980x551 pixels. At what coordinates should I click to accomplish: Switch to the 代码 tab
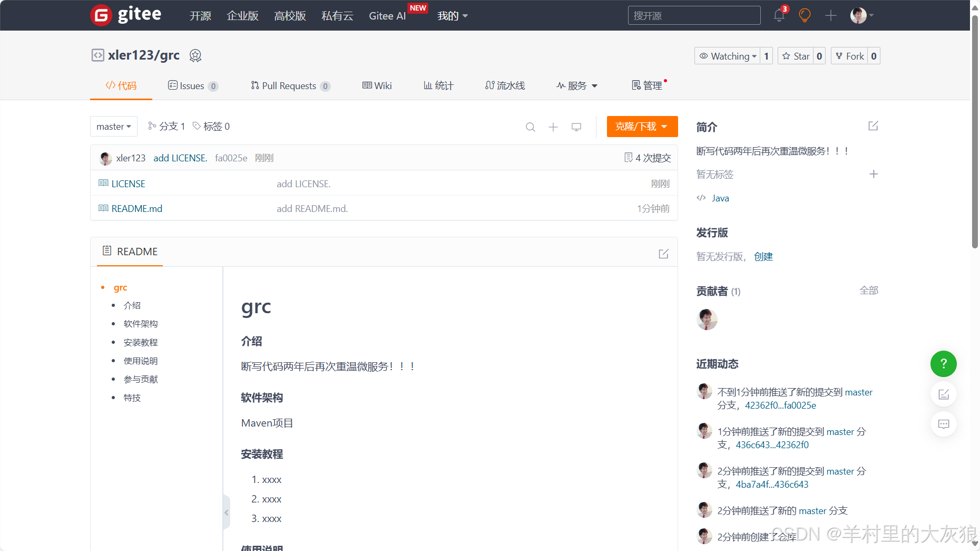coord(121,85)
